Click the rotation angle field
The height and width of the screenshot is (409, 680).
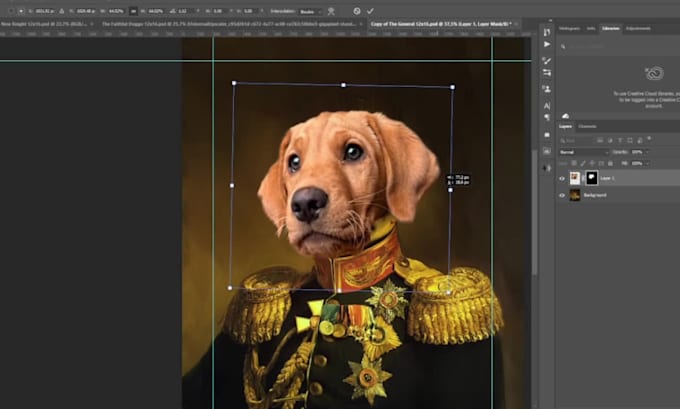[184, 11]
